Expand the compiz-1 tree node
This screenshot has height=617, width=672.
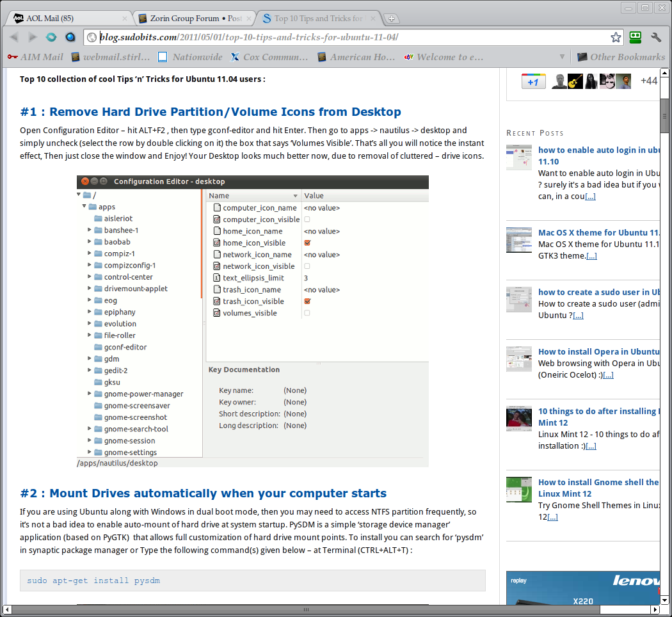pyautogui.click(x=90, y=253)
